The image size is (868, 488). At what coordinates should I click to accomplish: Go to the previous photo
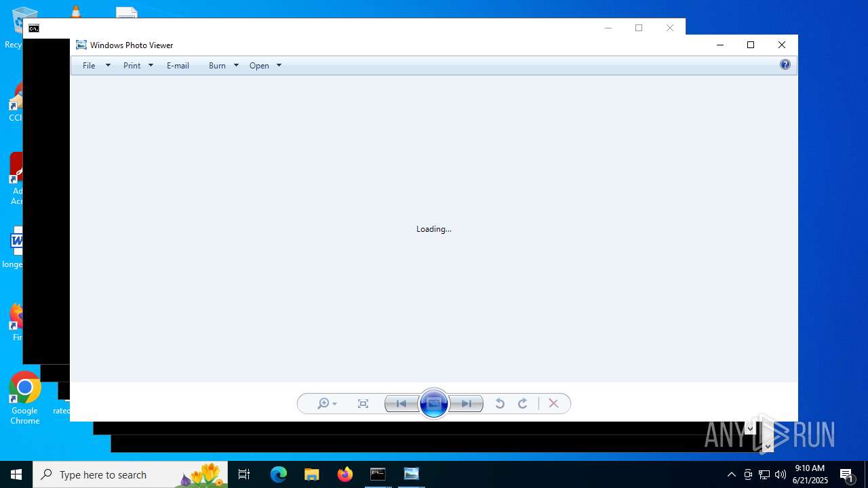coord(401,404)
